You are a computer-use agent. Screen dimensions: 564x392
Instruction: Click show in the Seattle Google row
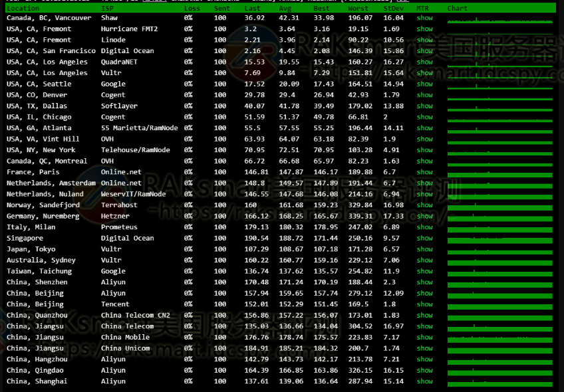[x=424, y=84]
